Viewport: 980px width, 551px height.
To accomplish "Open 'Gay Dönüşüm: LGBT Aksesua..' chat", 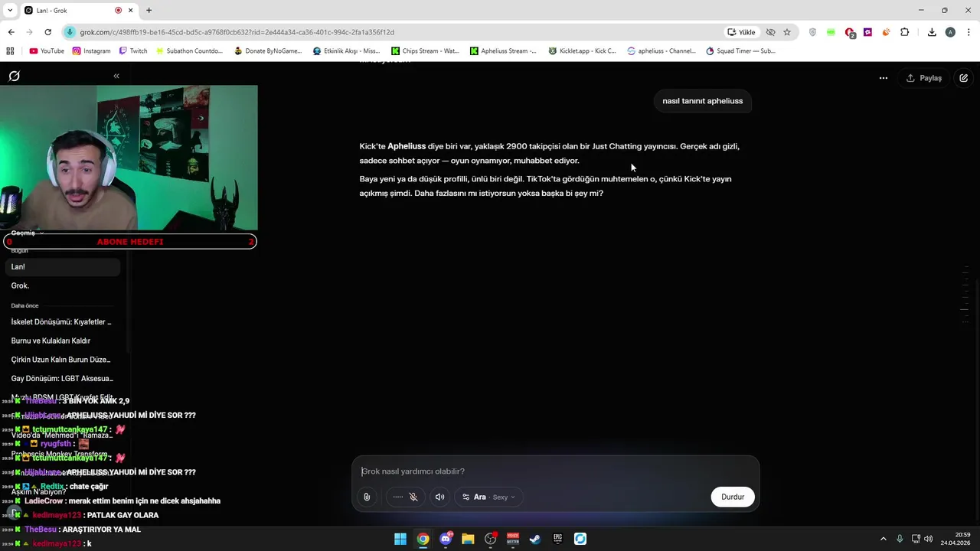I will (x=63, y=378).
